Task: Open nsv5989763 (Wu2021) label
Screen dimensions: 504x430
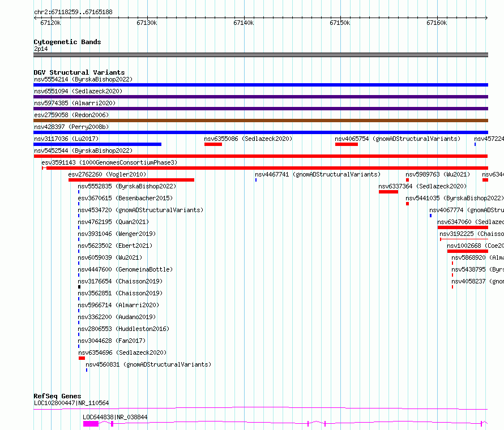Action: [x=438, y=174]
